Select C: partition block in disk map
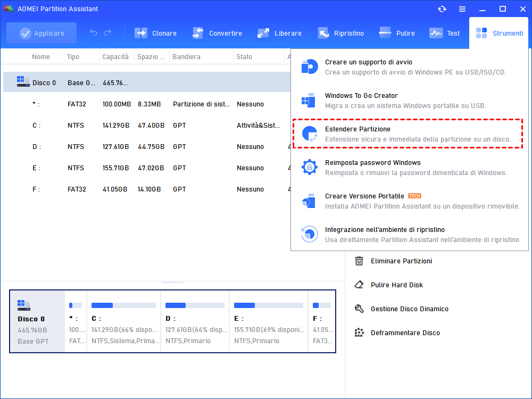 pyautogui.click(x=124, y=321)
